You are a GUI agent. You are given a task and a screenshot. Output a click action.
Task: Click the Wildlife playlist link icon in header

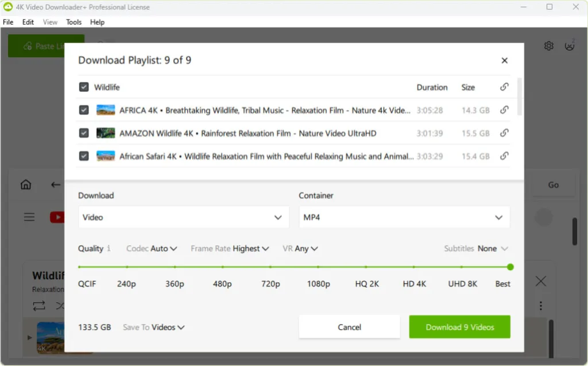(504, 87)
